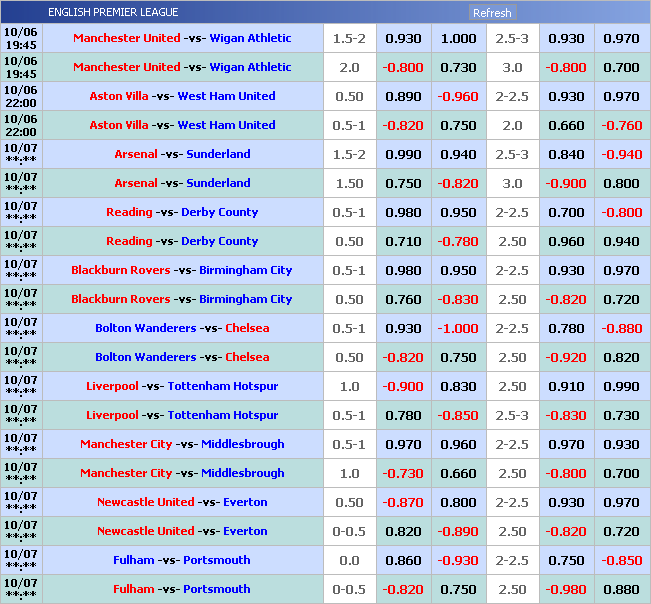Choose -0.870 odds for Newcastle United-Everton

[x=403, y=502]
